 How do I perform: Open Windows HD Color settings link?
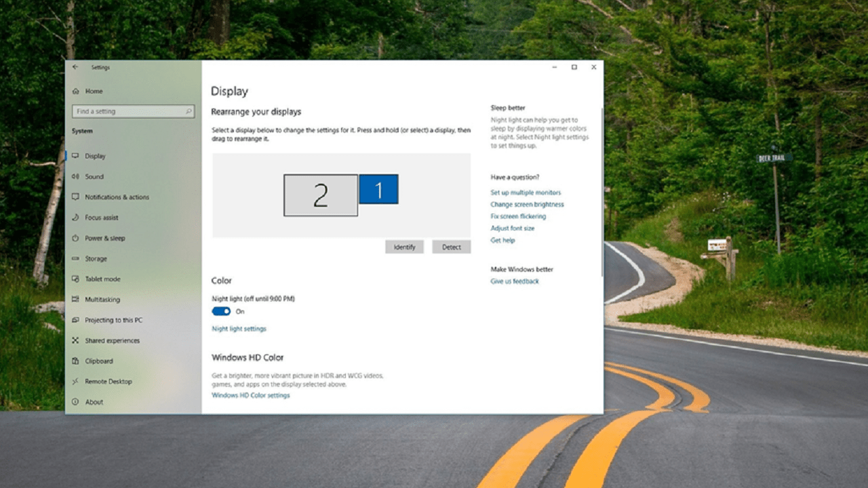point(250,395)
